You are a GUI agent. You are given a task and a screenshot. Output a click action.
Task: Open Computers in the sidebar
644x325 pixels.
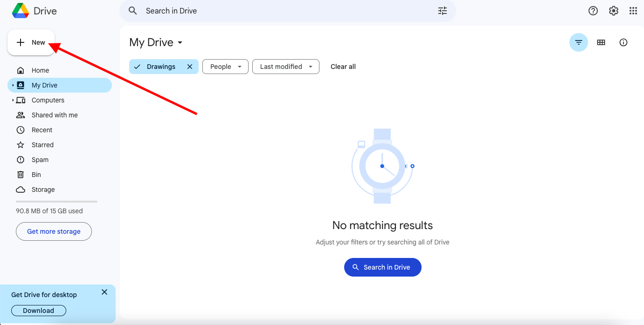60,100
